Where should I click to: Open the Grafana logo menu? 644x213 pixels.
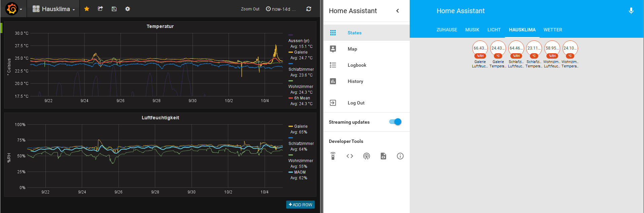(13, 9)
